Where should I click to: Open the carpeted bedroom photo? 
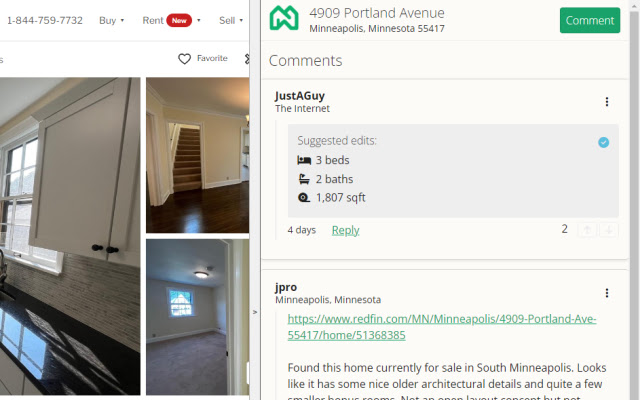(x=198, y=317)
